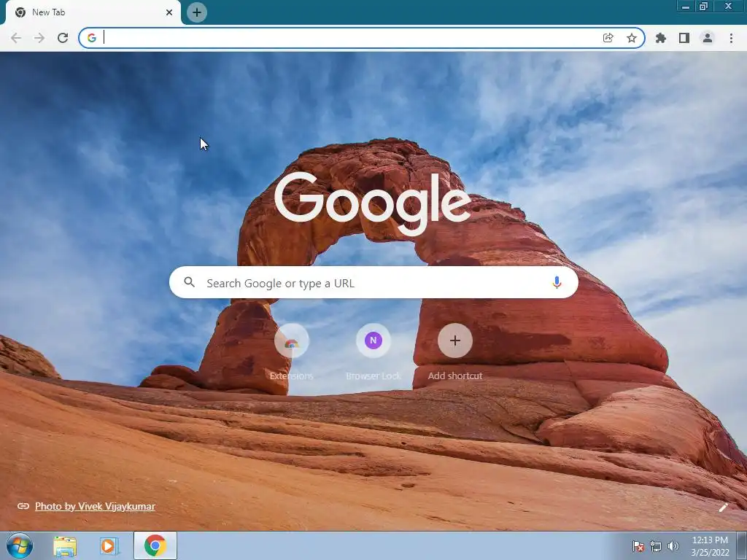Minimize the Chrome window
This screenshot has width=747, height=560.
coord(686,6)
